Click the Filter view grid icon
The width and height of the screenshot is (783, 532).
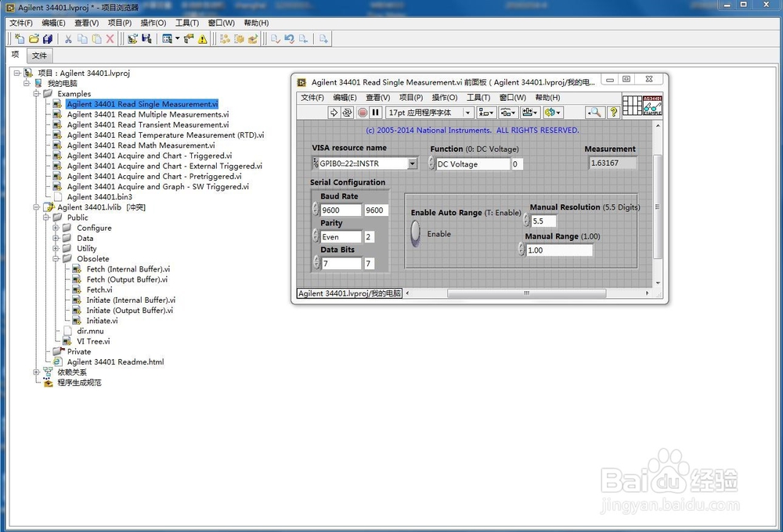[168, 38]
